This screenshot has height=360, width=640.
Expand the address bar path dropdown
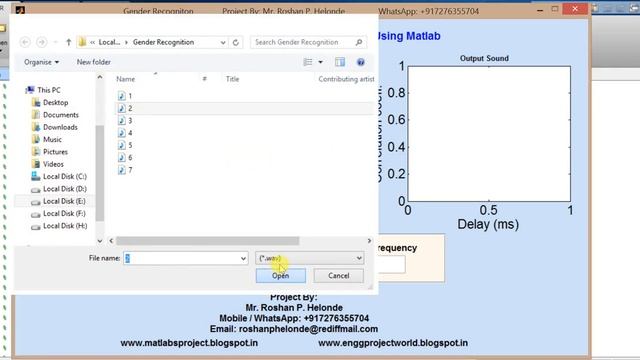[223, 42]
